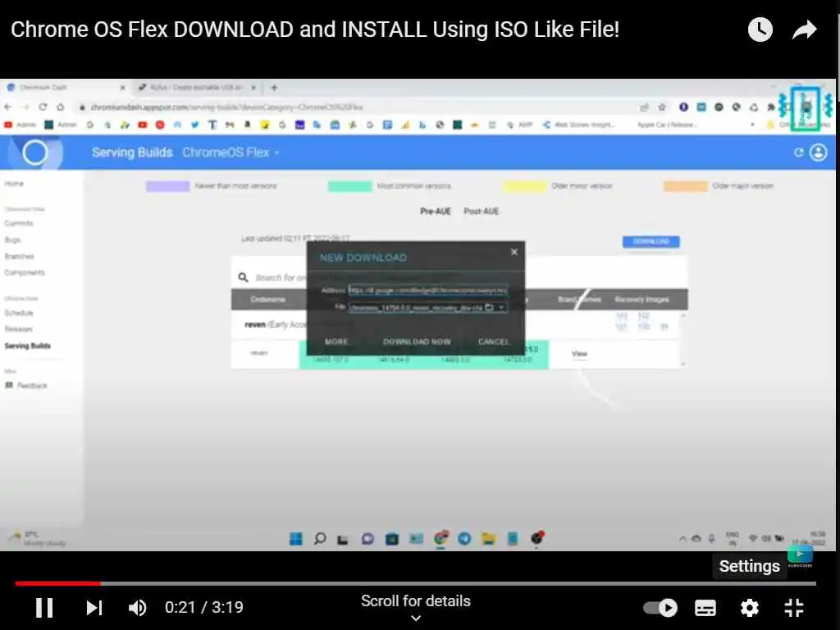
Task: Click the bookmark star in address bar
Action: coord(662,107)
